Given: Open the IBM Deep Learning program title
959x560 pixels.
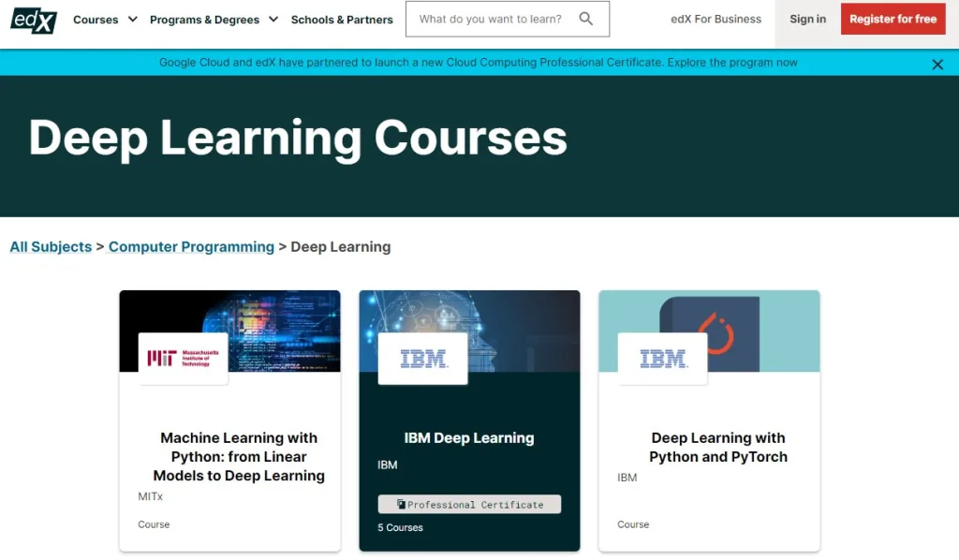Looking at the screenshot, I should tap(469, 437).
